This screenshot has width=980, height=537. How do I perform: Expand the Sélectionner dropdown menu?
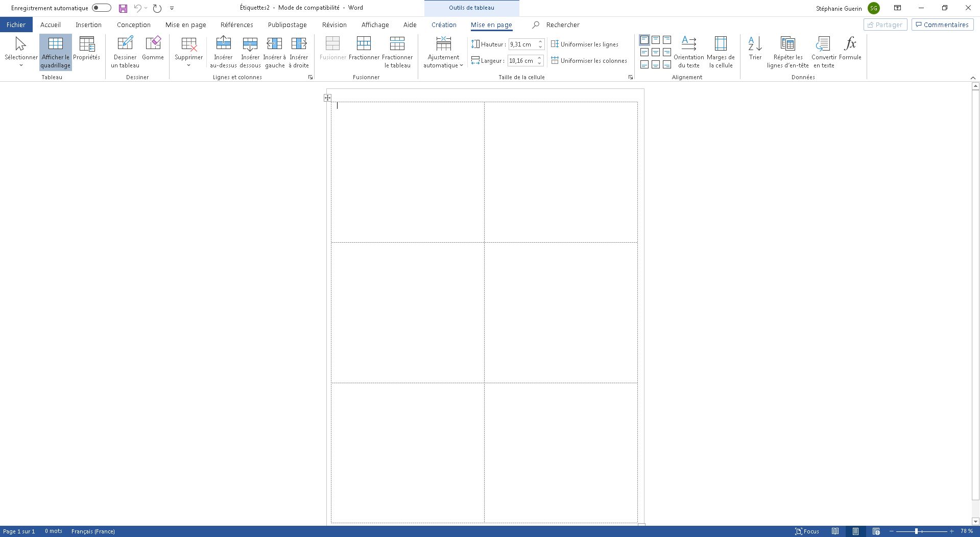coord(21,51)
